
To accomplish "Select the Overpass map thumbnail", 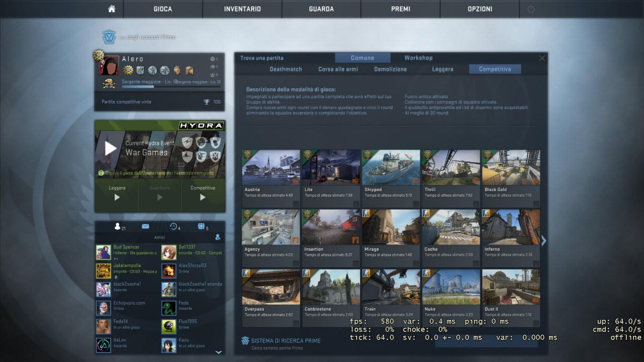I will click(271, 287).
